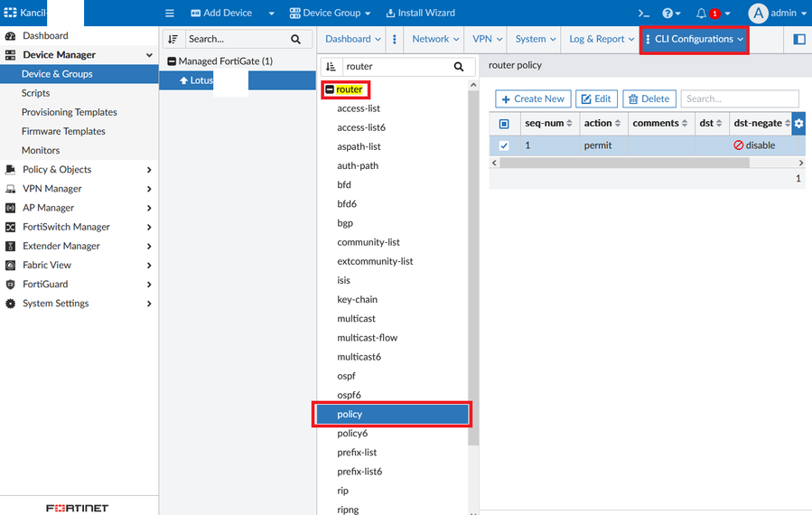Open table column settings gear icon

[x=798, y=123]
